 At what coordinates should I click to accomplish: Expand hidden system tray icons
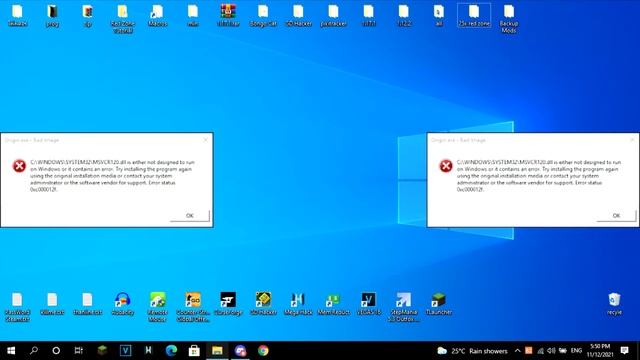[518, 351]
